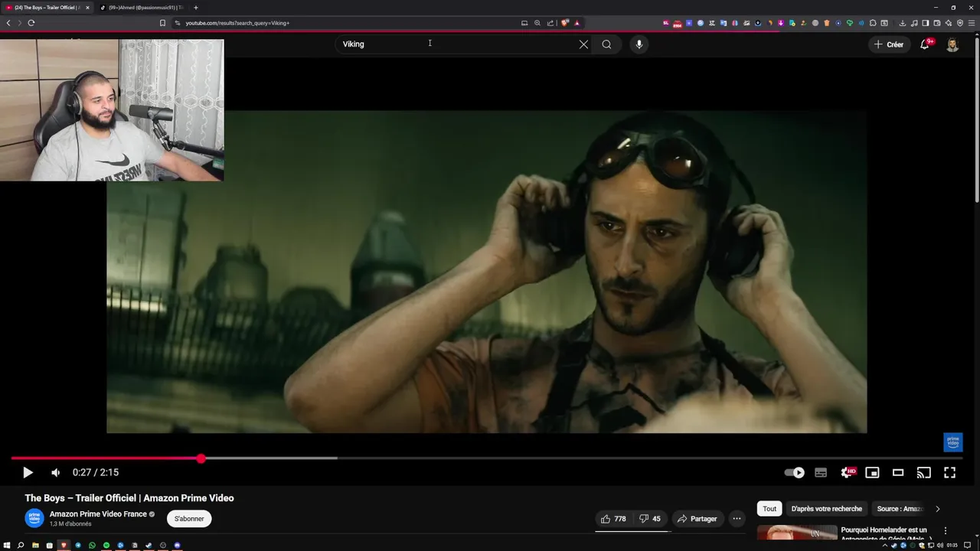Share page via address bar share icon
The height and width of the screenshot is (551, 980).
tap(550, 23)
